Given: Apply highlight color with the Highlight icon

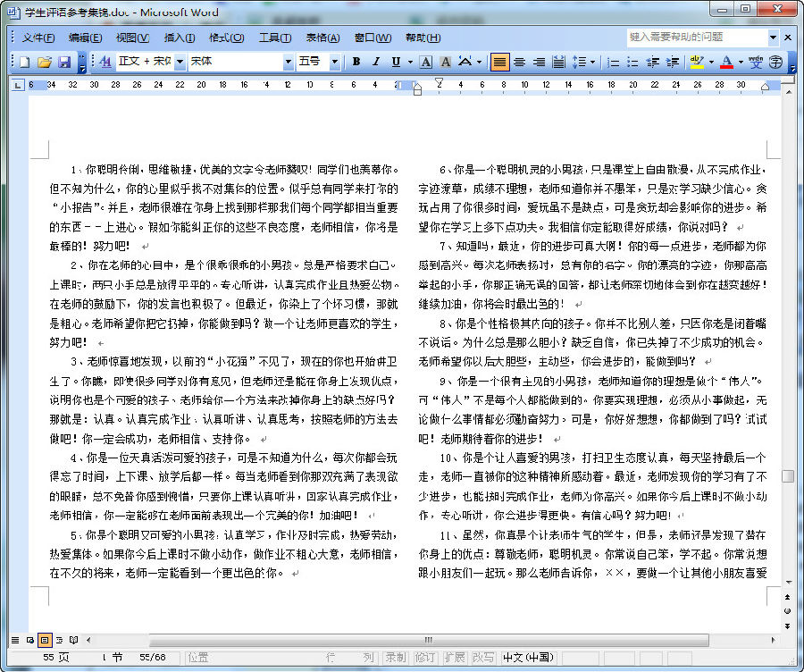Looking at the screenshot, I should click(x=696, y=62).
